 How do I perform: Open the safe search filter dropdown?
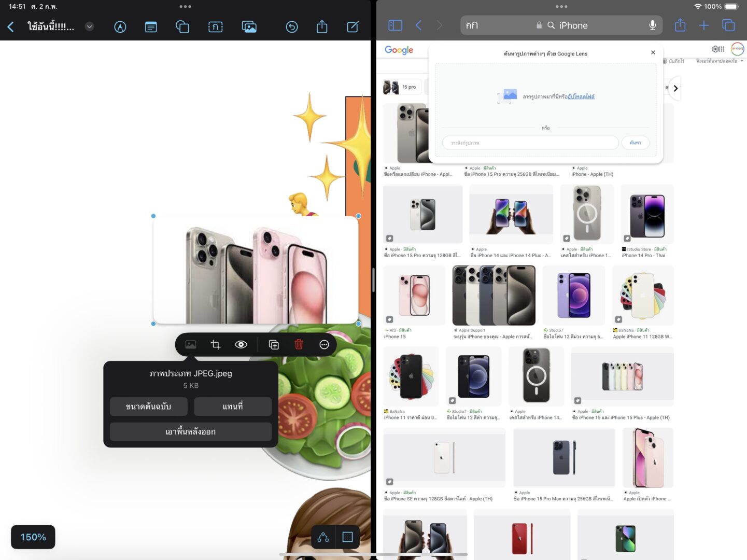click(720, 61)
